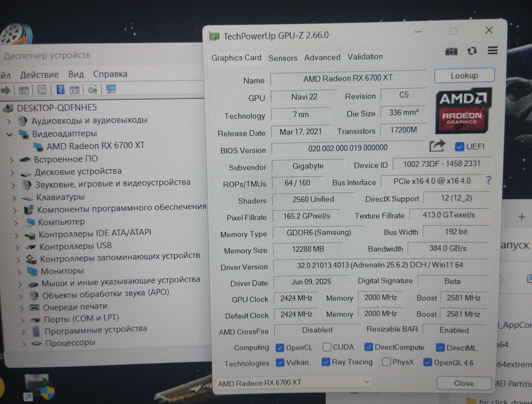The height and width of the screenshot is (404, 532).
Task: Toggle the Ray Tracing checkbox
Action: (326, 362)
